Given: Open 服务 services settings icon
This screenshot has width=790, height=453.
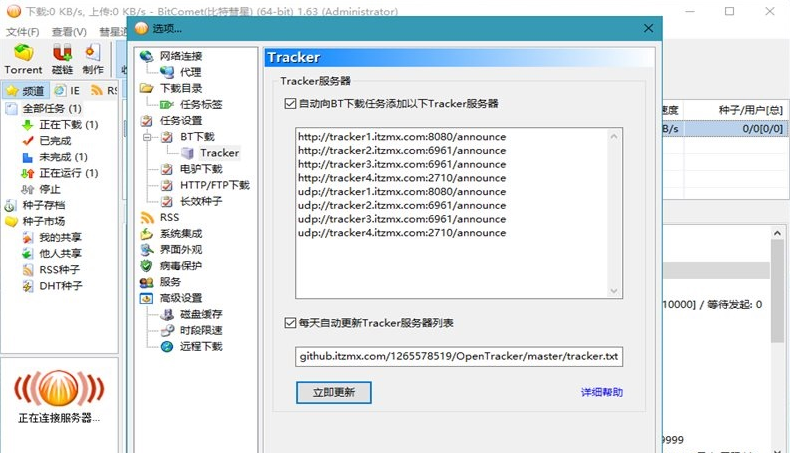Looking at the screenshot, I should coord(147,282).
